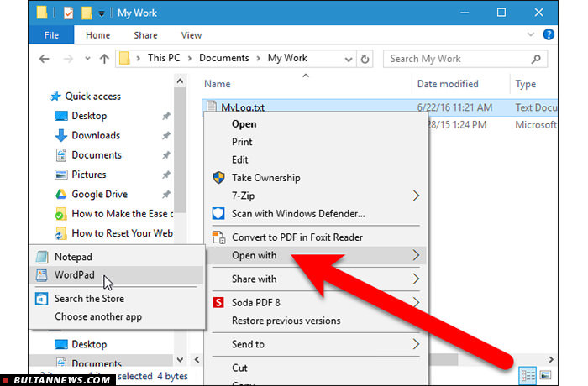Switch to Details view layout icon
The height and width of the screenshot is (386, 588).
pyautogui.click(x=528, y=375)
